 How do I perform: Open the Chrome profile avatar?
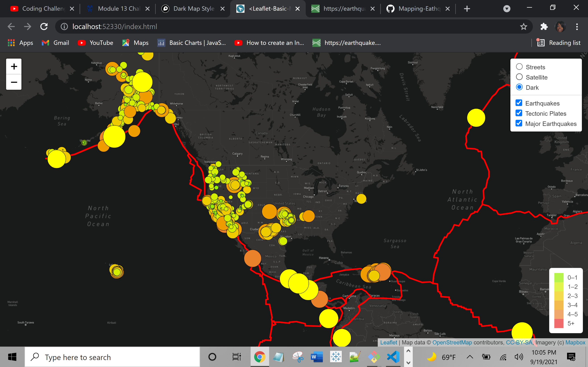560,27
